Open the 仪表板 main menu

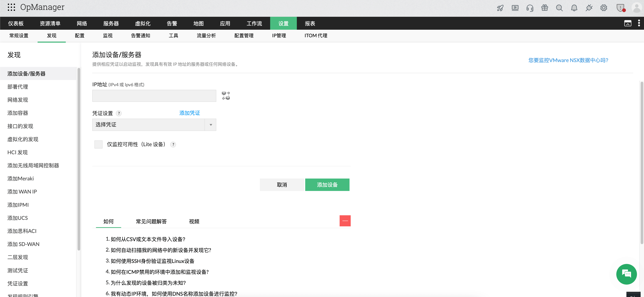tap(16, 23)
